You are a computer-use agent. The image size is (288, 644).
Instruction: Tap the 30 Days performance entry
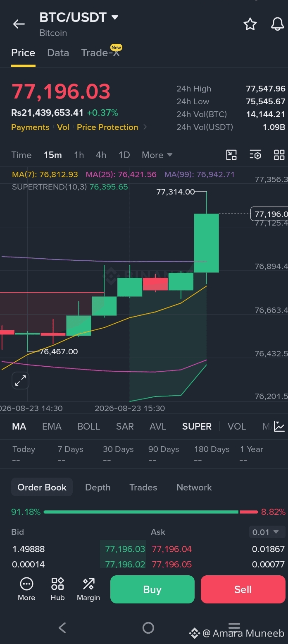point(118,454)
